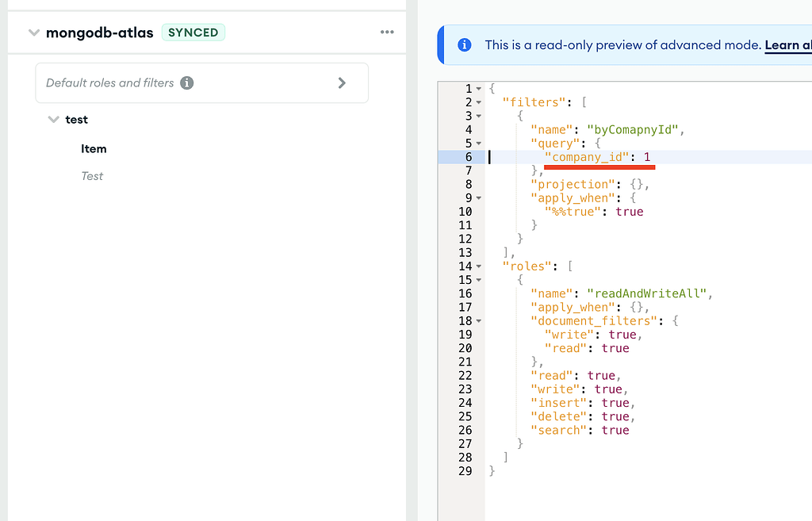The height and width of the screenshot is (521, 812).
Task: Fold the "apply_when" block at line 9
Action: point(478,198)
